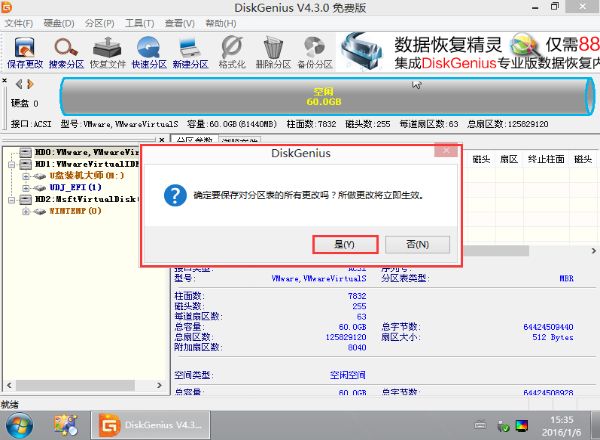Select U盘装机大师 partition in tree
Screen dimensions: 600x440
(x=87, y=176)
